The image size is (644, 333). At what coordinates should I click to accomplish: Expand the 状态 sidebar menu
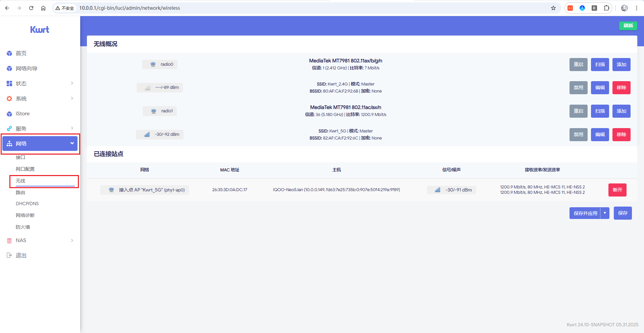[40, 84]
